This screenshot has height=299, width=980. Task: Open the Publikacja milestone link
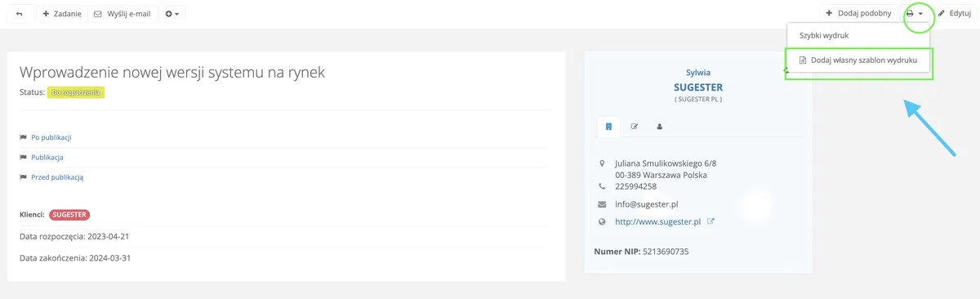click(x=47, y=157)
